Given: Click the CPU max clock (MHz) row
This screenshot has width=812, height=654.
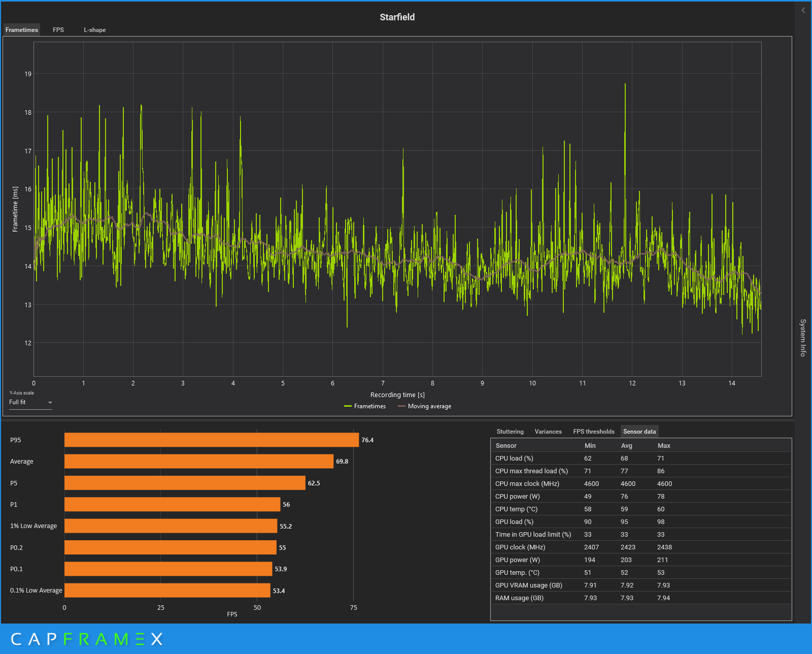Looking at the screenshot, I should coord(641,483).
